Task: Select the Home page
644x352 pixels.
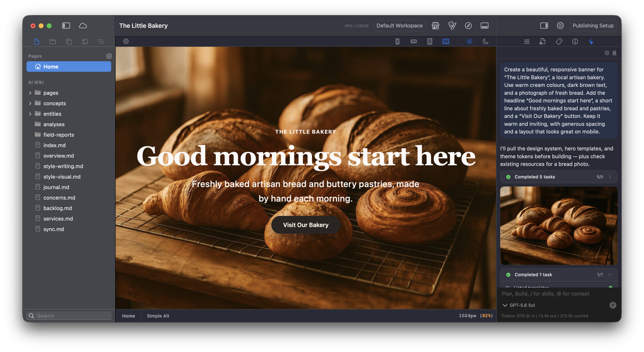Action: (69, 67)
